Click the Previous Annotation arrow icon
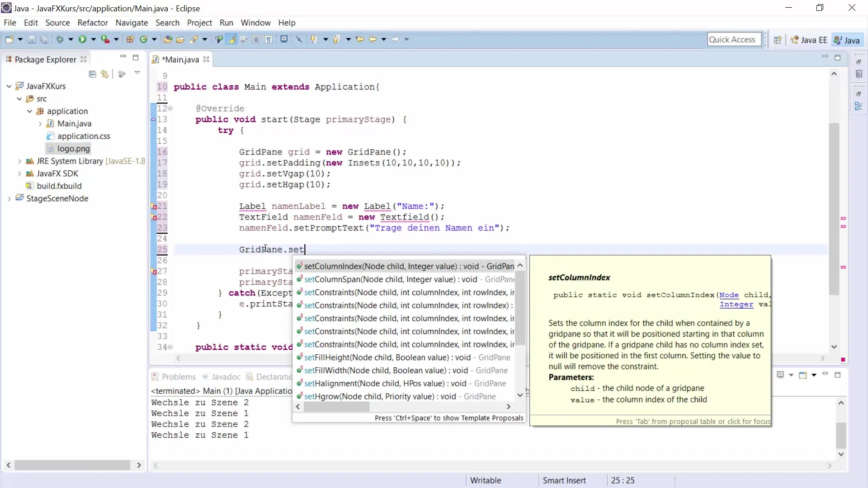Screen dimensions: 868x488 click(336, 39)
